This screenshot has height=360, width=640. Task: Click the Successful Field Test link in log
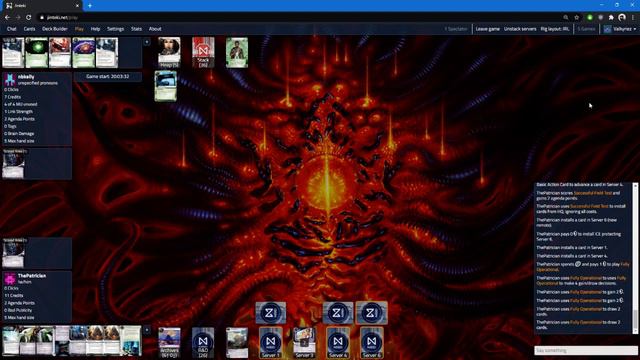pyautogui.click(x=593, y=193)
